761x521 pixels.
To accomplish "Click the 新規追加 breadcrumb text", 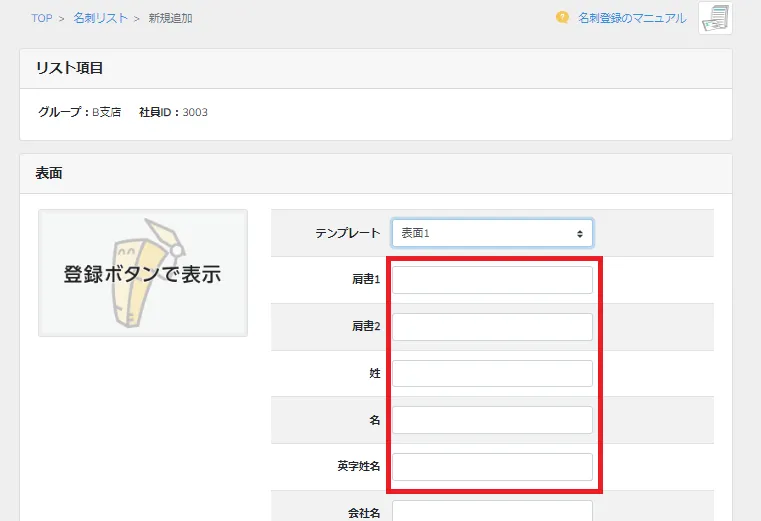I will point(170,18).
